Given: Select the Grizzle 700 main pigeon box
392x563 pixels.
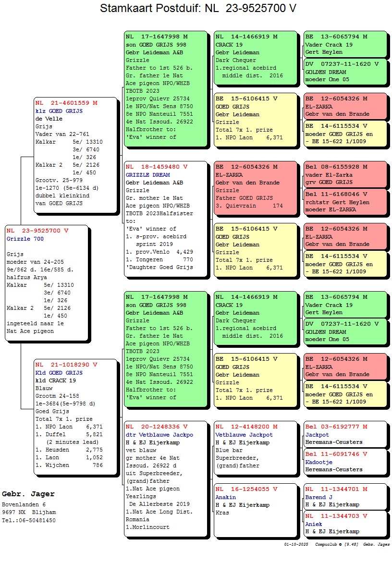Looking at the screenshot, I should (x=47, y=283).
